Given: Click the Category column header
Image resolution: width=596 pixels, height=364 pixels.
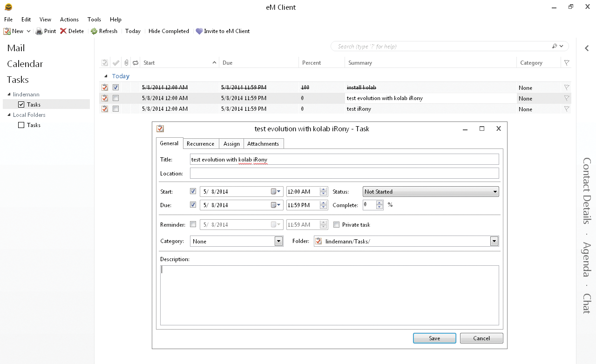Looking at the screenshot, I should tap(539, 62).
